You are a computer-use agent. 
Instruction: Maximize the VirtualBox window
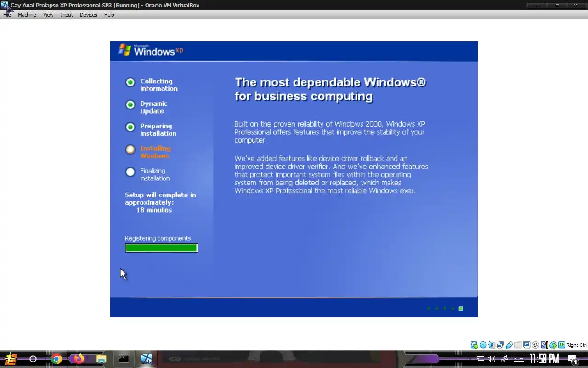pos(557,5)
